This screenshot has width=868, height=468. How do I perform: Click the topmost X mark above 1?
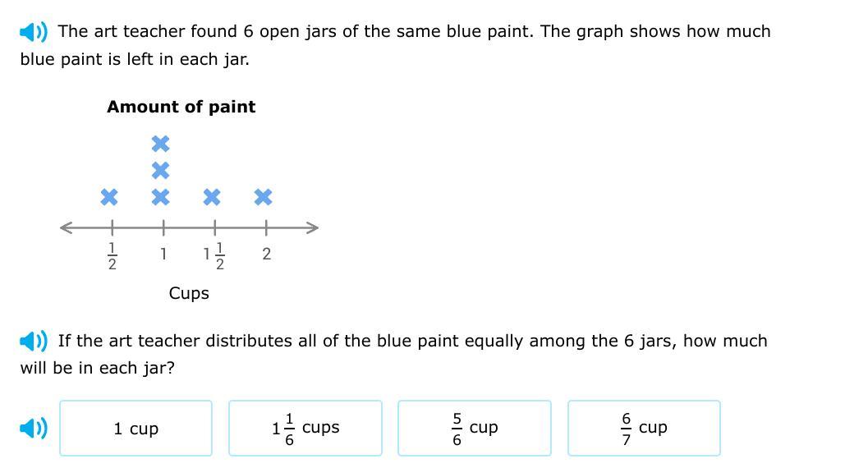(x=161, y=144)
